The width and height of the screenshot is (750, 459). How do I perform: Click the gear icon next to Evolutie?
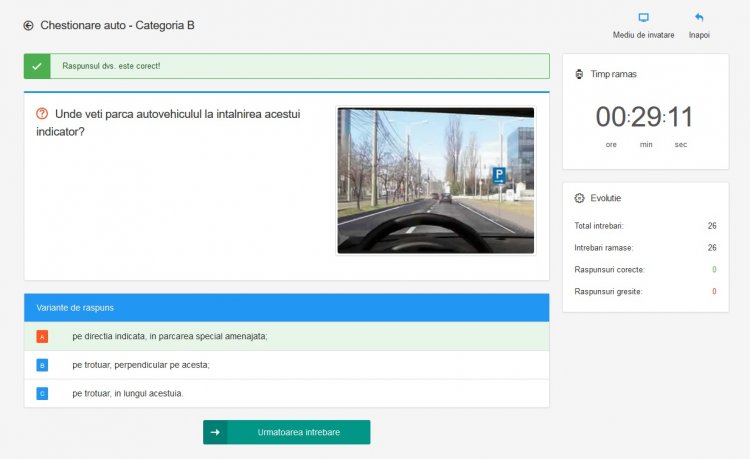pos(579,198)
